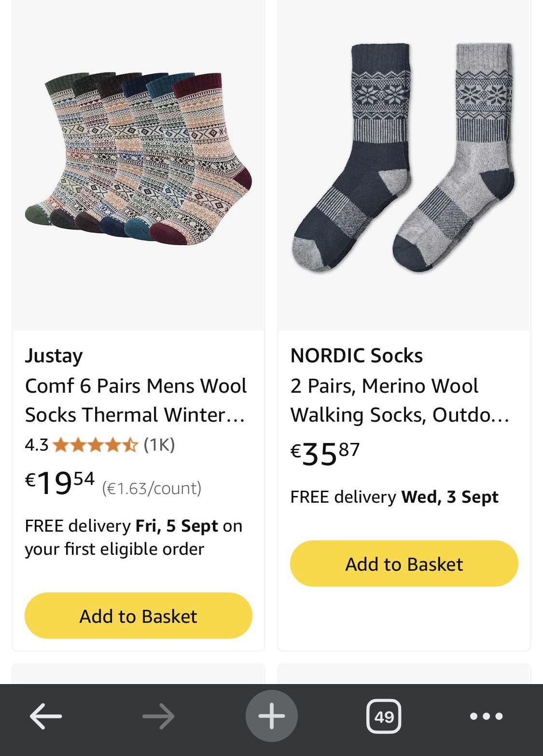Open the Justay socks product image

point(139,159)
